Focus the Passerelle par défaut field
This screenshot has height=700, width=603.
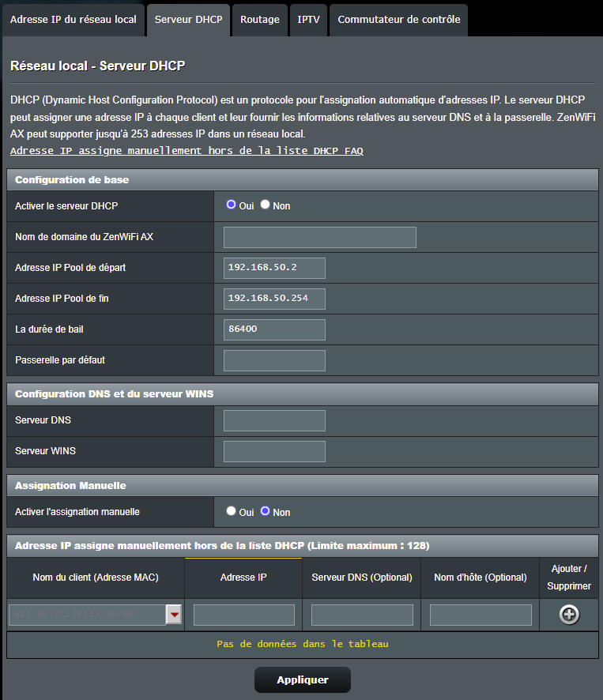click(x=274, y=360)
